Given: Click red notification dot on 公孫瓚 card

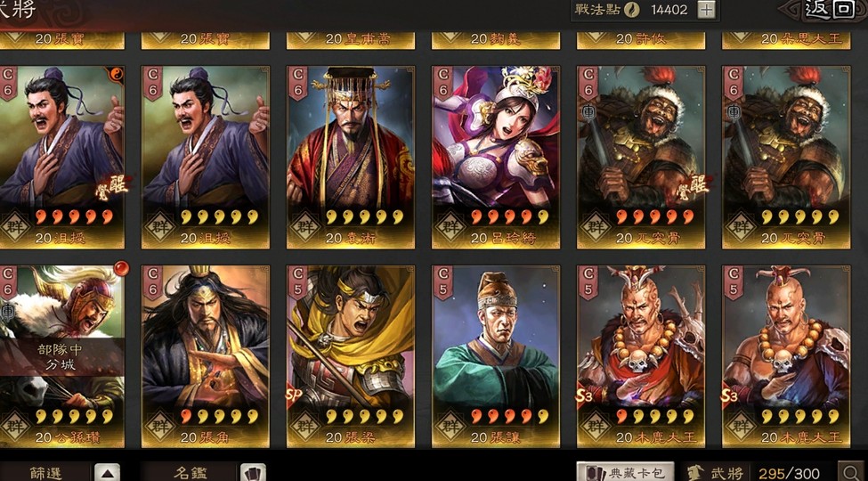Looking at the screenshot, I should coord(121,269).
